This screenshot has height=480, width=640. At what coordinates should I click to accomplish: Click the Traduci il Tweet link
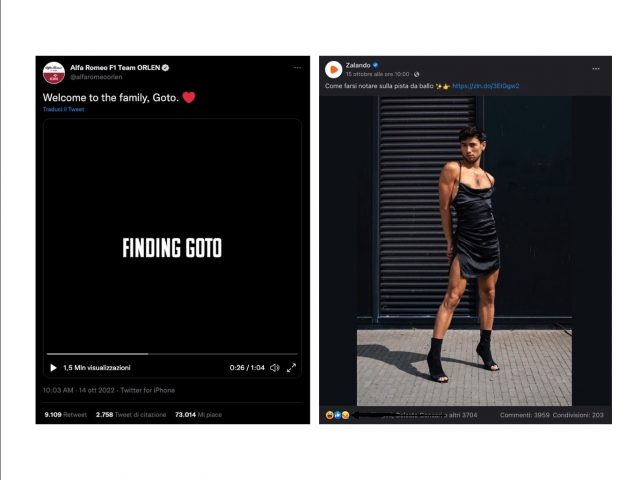(63, 109)
